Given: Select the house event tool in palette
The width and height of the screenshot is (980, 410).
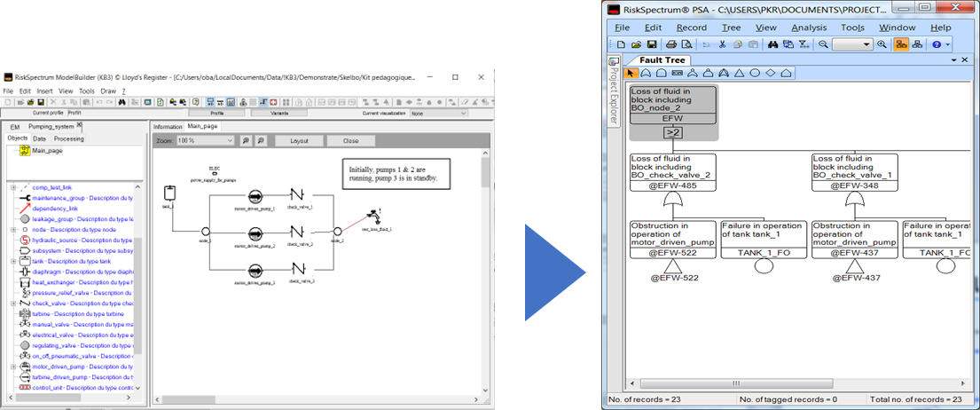Looking at the screenshot, I should pos(787,73).
